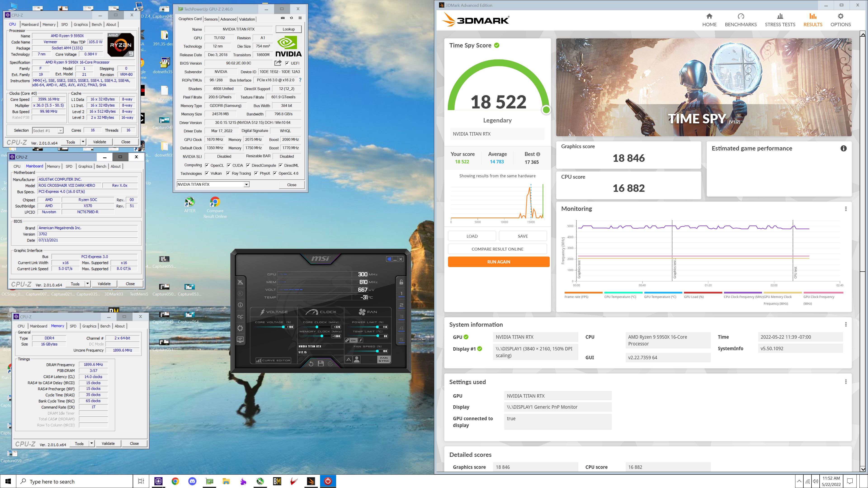Click the LOAD button in 3DMark
The width and height of the screenshot is (868, 488).
click(472, 236)
